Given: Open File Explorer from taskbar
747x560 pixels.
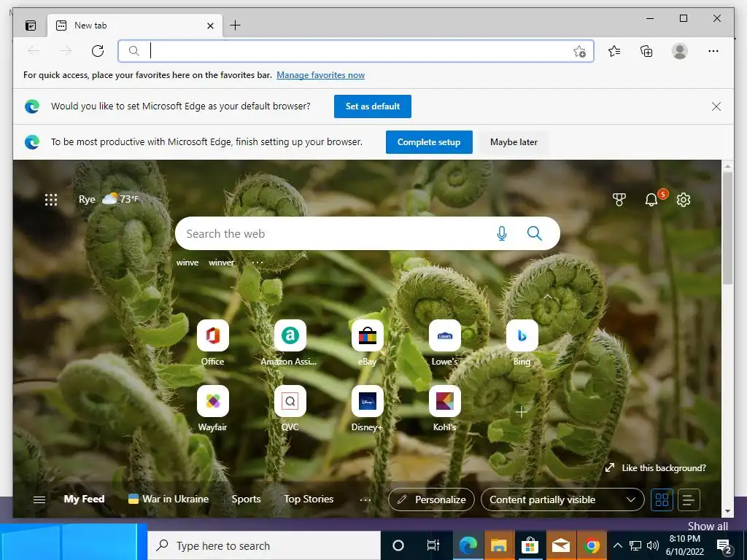Looking at the screenshot, I should click(x=499, y=545).
